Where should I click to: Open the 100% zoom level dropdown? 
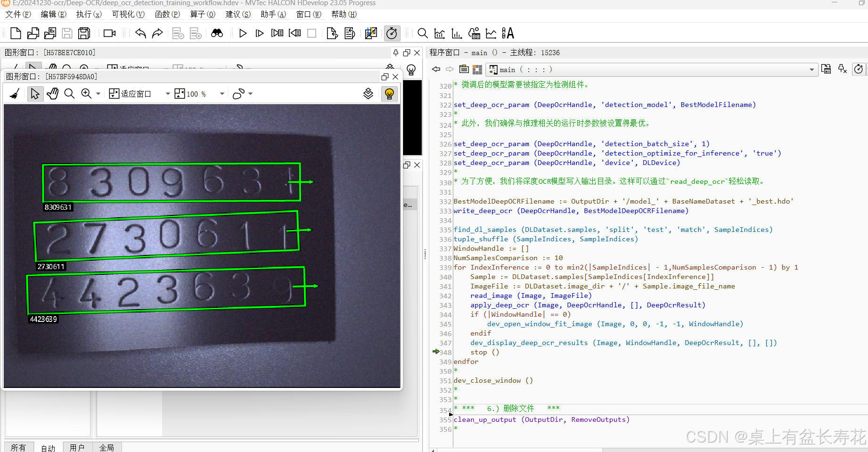tap(221, 93)
